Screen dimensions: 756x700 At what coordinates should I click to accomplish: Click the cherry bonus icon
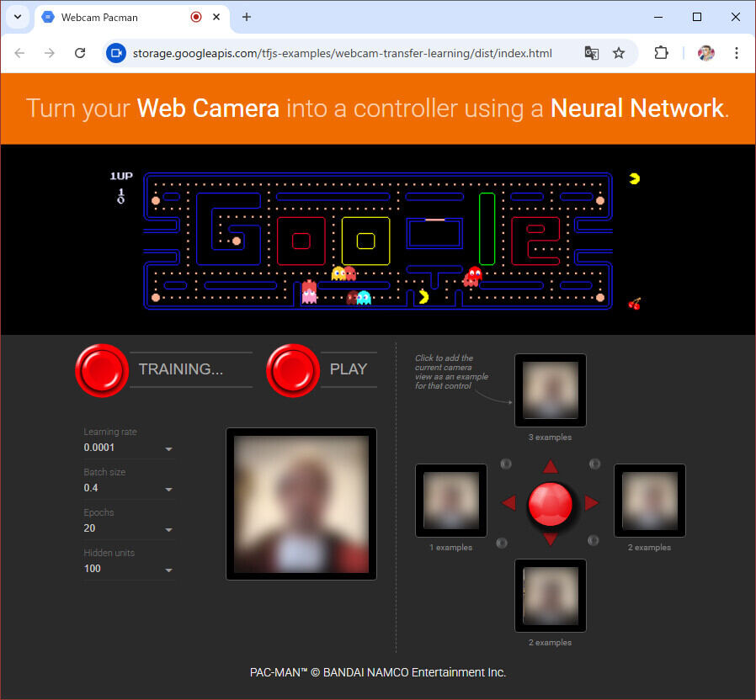[x=635, y=304]
